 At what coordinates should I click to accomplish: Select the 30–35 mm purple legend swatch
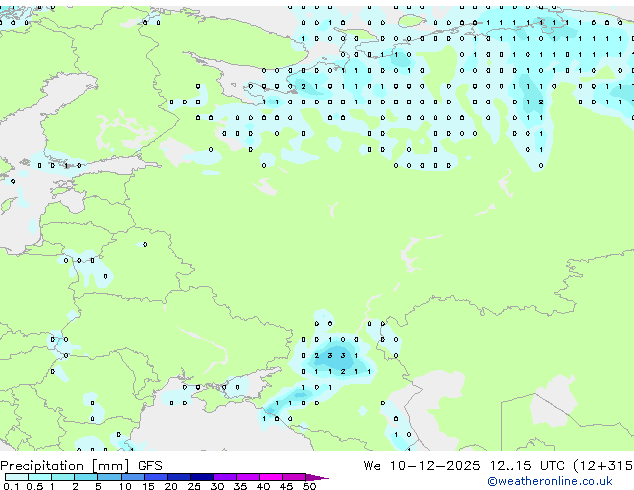(225, 477)
